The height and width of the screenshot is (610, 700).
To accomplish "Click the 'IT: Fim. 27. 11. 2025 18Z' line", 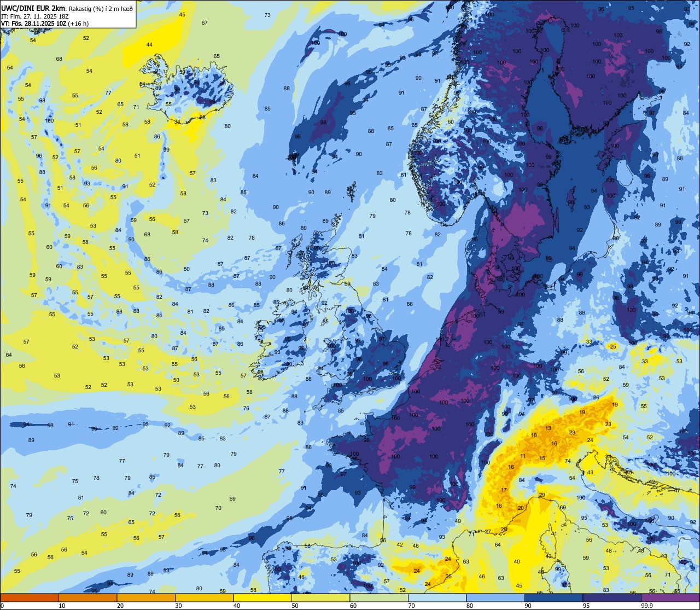I will pyautogui.click(x=34, y=16).
